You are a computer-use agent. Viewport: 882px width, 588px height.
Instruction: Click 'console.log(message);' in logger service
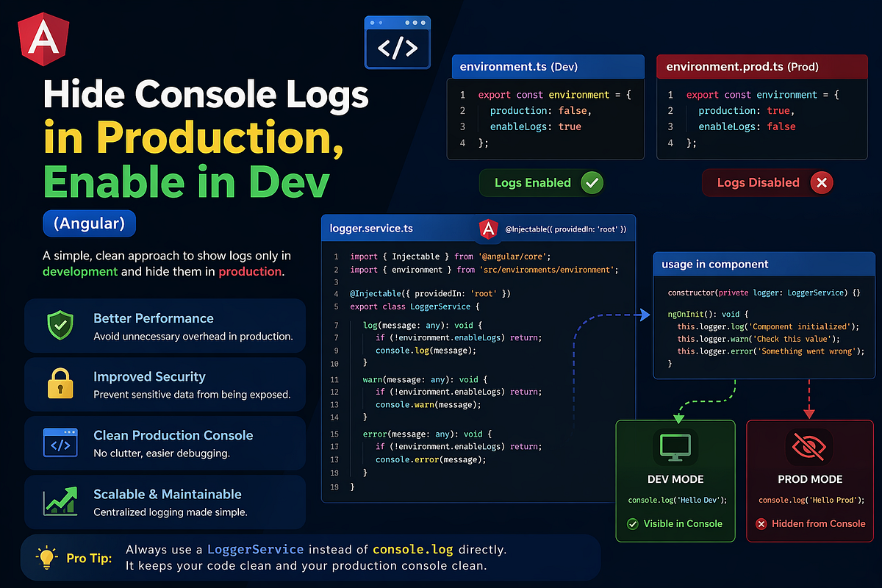point(426,351)
